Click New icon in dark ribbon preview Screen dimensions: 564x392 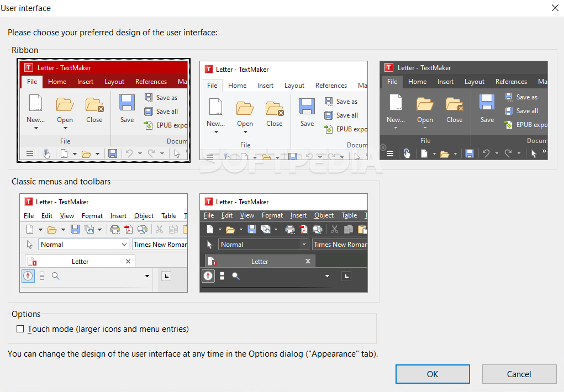[396, 103]
